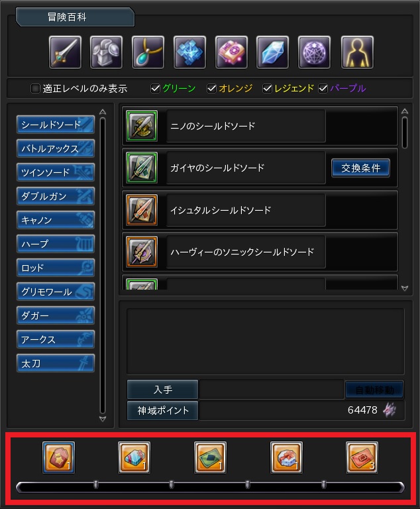420x509 pixels.
Task: Open the blue crystal cluster category icon
Action: click(189, 52)
